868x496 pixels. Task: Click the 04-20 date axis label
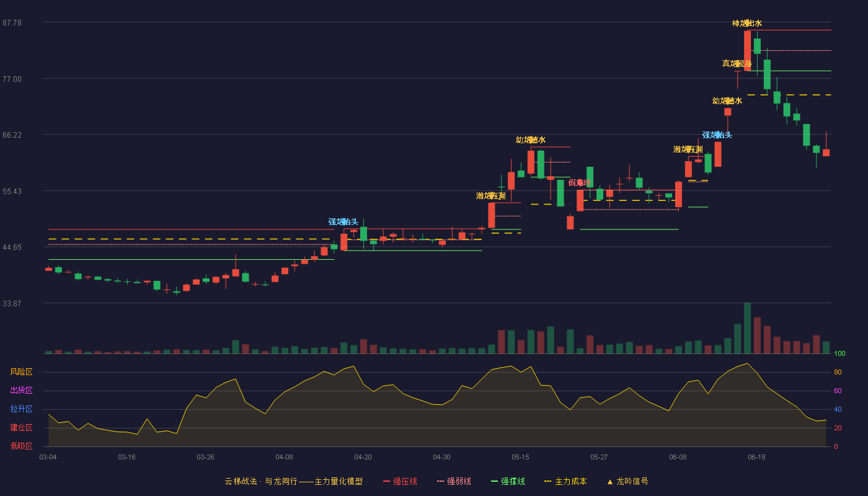[x=363, y=457]
